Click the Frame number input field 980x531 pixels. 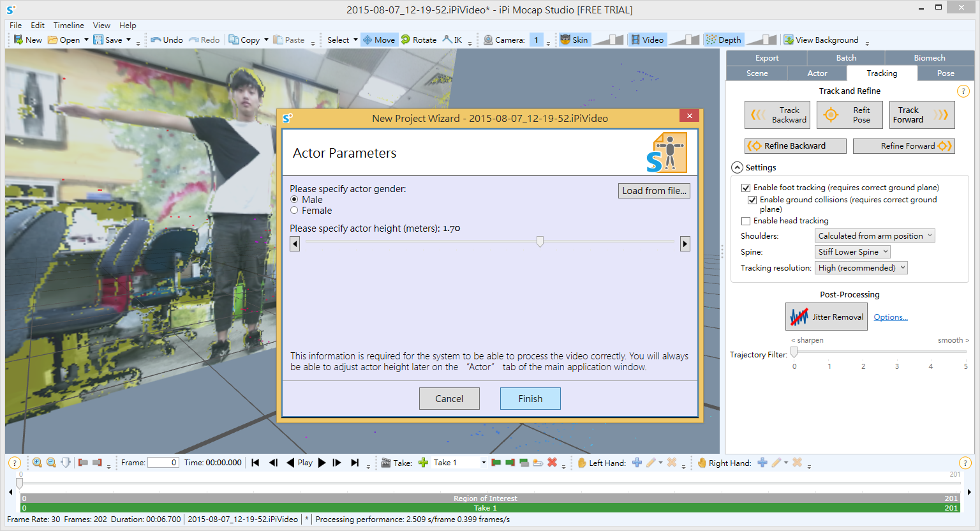point(163,463)
